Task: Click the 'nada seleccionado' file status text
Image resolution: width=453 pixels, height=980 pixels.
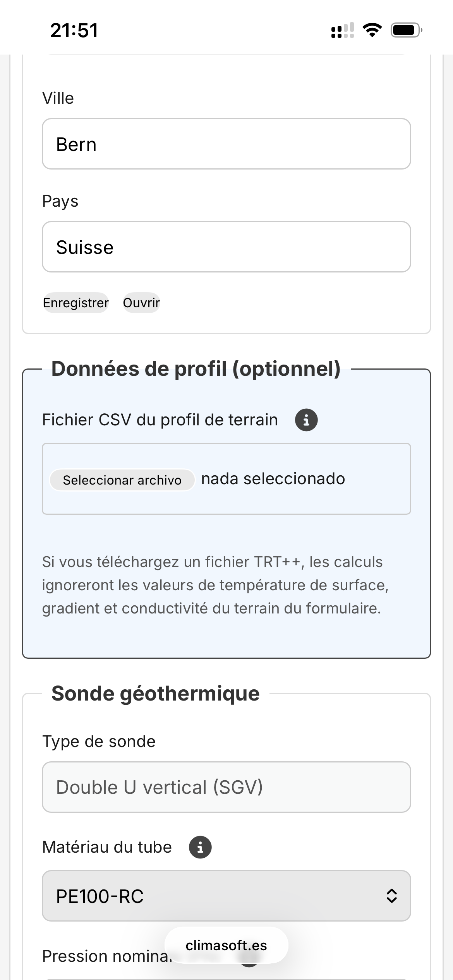Action: coord(273,479)
